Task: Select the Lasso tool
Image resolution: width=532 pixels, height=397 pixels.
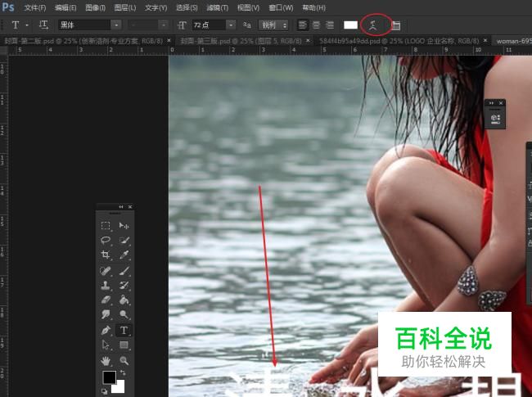Action: click(x=106, y=240)
